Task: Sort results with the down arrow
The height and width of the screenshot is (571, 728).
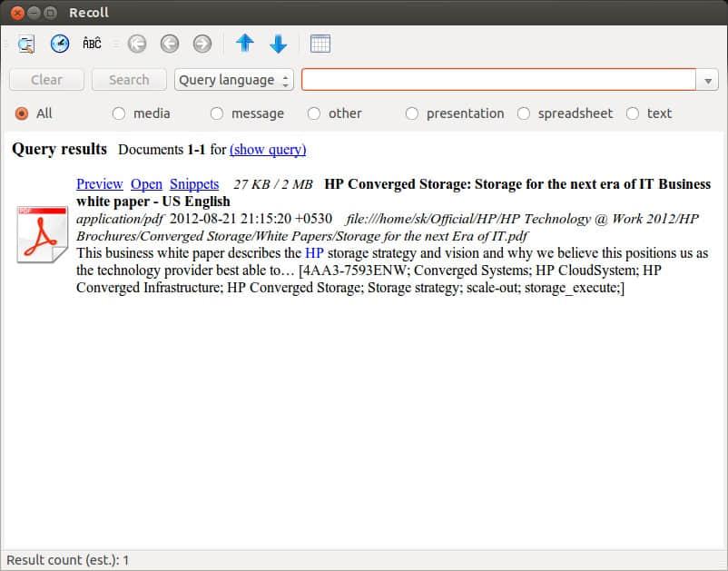Action: [279, 44]
